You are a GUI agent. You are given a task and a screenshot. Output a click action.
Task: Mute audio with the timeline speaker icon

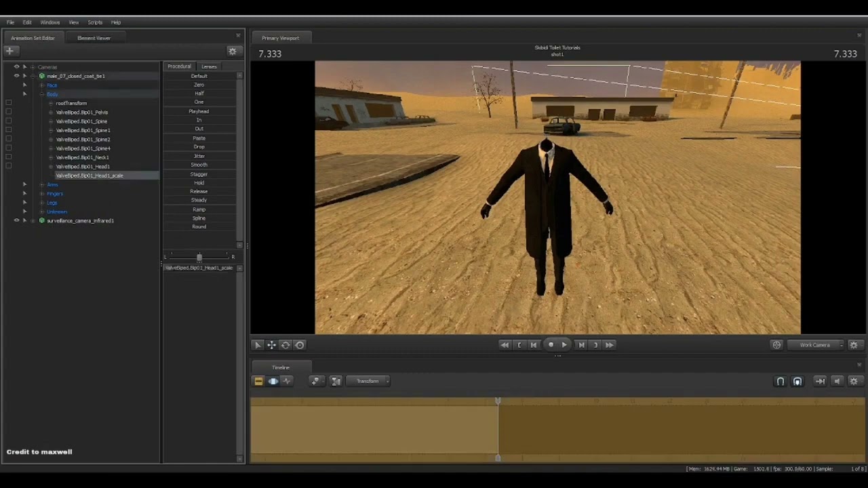pos(837,382)
